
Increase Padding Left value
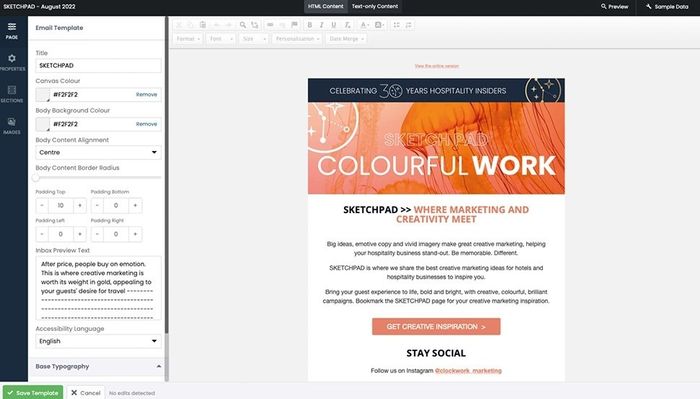click(80, 234)
